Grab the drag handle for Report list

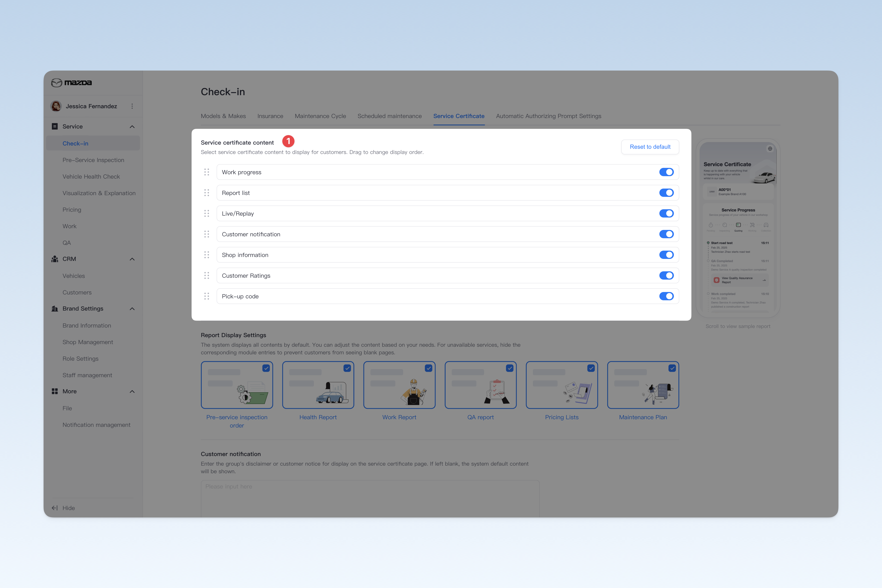click(207, 193)
